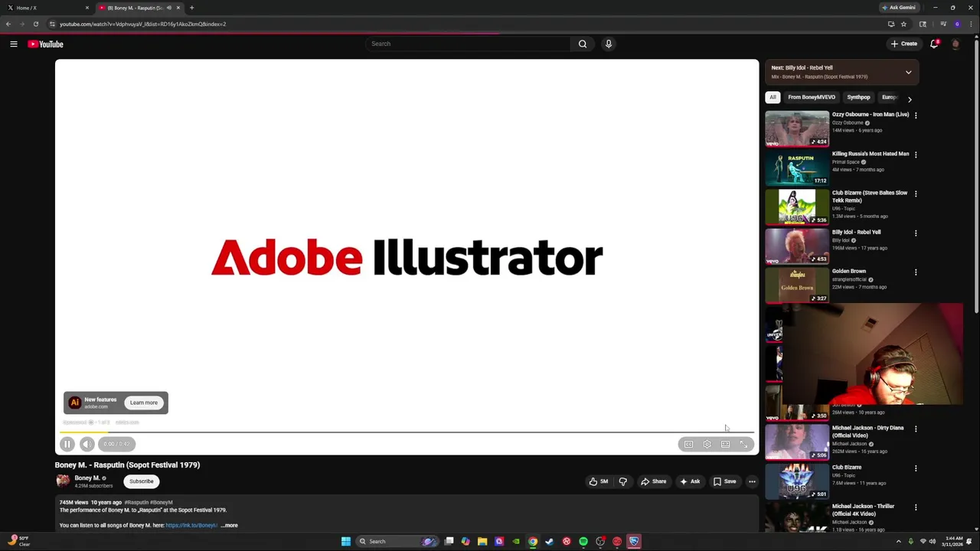Open Michael Jackson - Thriller video title

pos(863,510)
